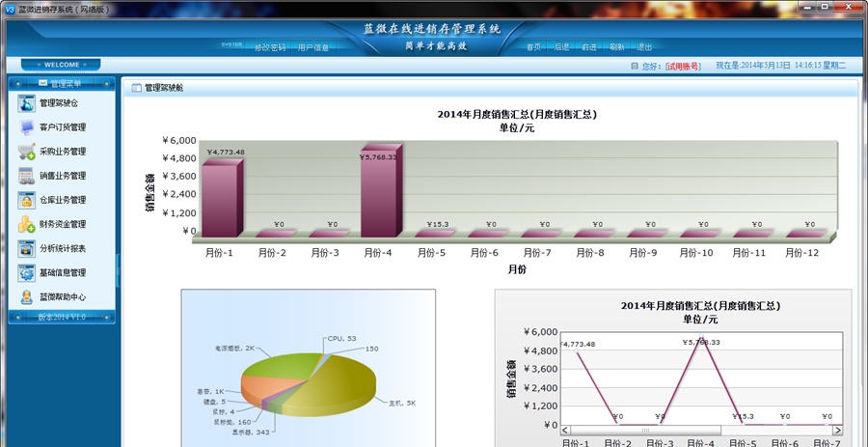Screen dimensions: 868x447
Task: Click the line chart title 2014年月度销售汇总
Action: tap(700, 306)
